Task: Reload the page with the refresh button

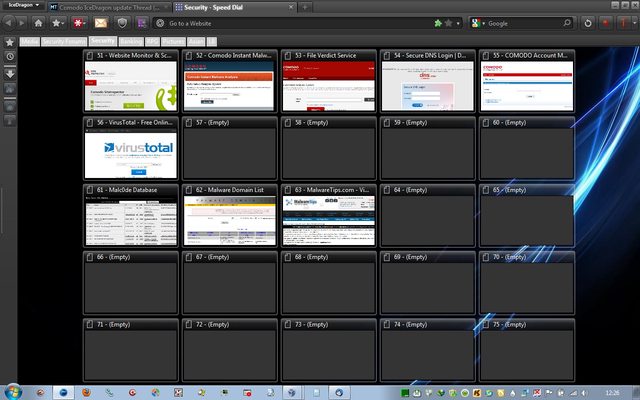Action: point(587,23)
